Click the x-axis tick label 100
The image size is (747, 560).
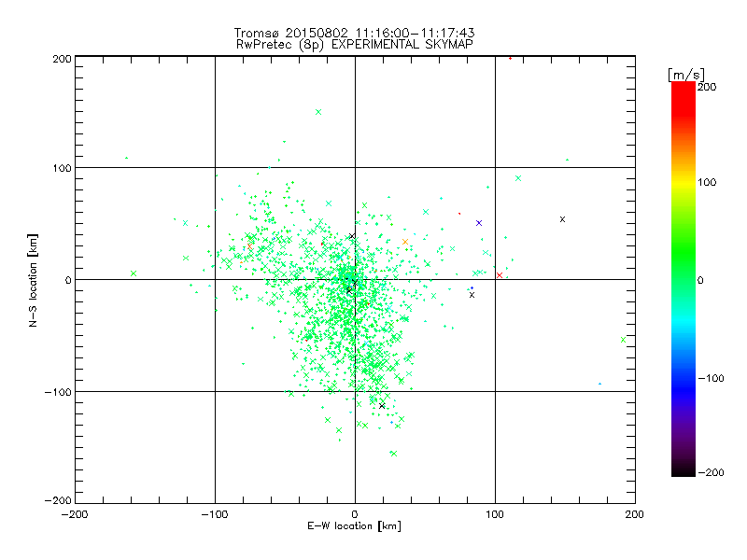tap(495, 514)
